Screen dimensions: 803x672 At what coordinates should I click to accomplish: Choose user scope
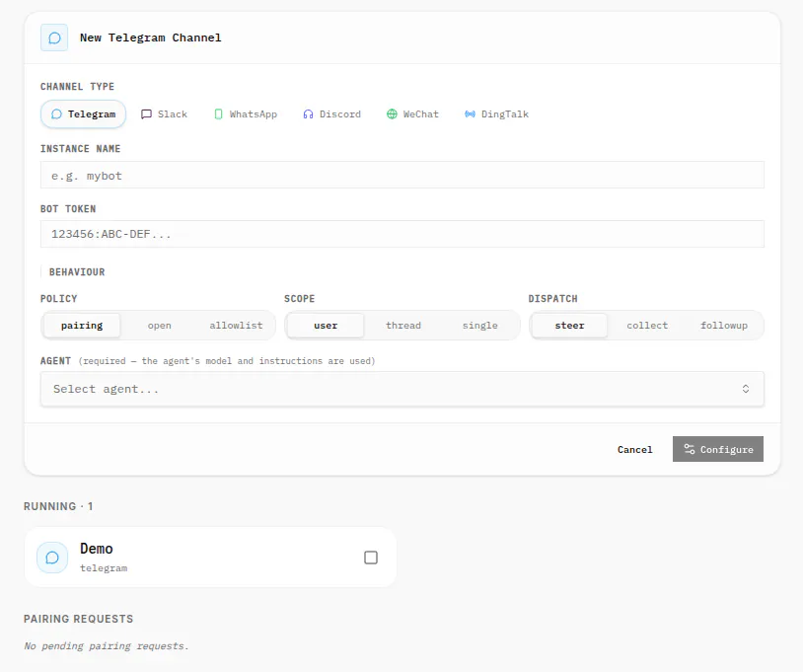point(326,326)
